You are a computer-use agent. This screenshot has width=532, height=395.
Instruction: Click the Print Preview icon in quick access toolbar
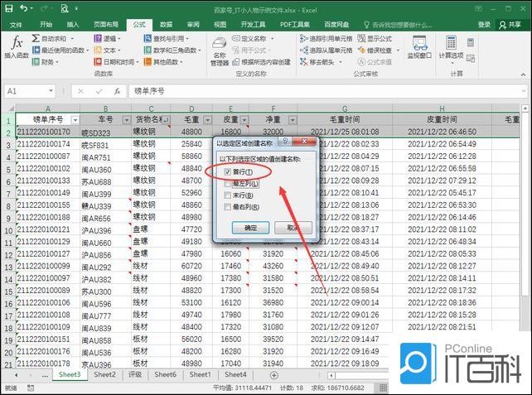[65, 8]
